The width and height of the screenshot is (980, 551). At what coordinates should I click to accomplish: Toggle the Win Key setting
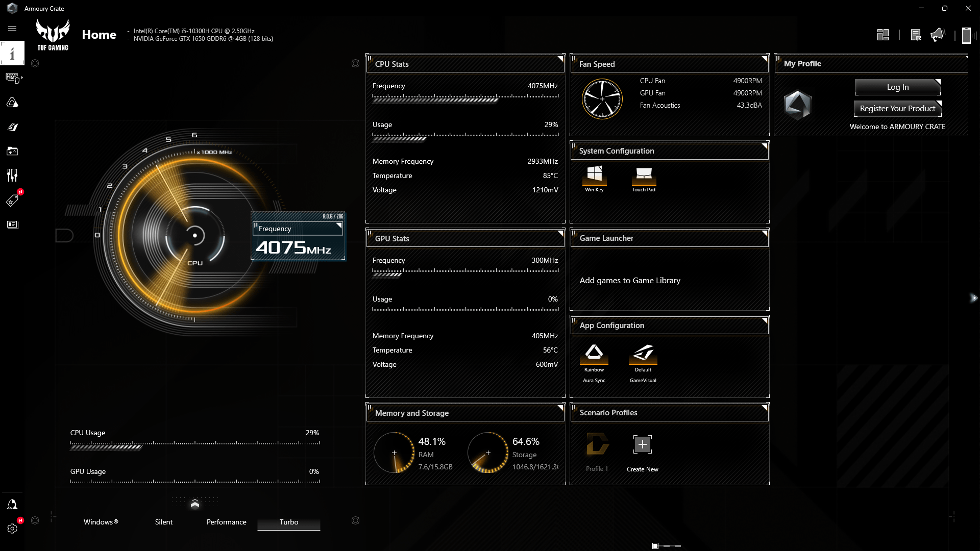click(594, 174)
